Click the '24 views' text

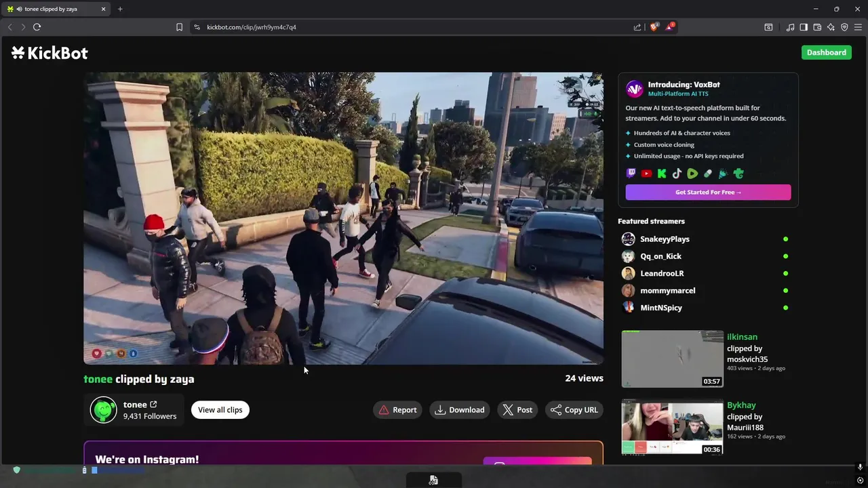point(584,378)
